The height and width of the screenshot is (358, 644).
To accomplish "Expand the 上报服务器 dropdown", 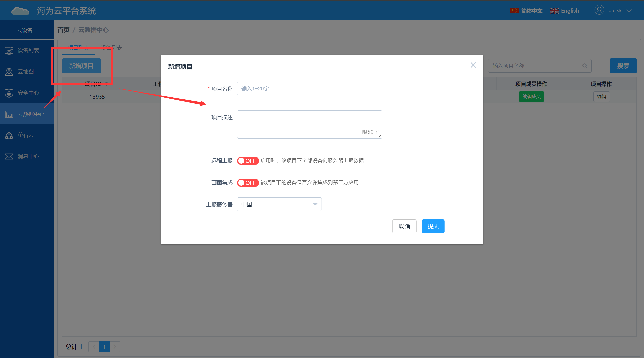I will (315, 204).
